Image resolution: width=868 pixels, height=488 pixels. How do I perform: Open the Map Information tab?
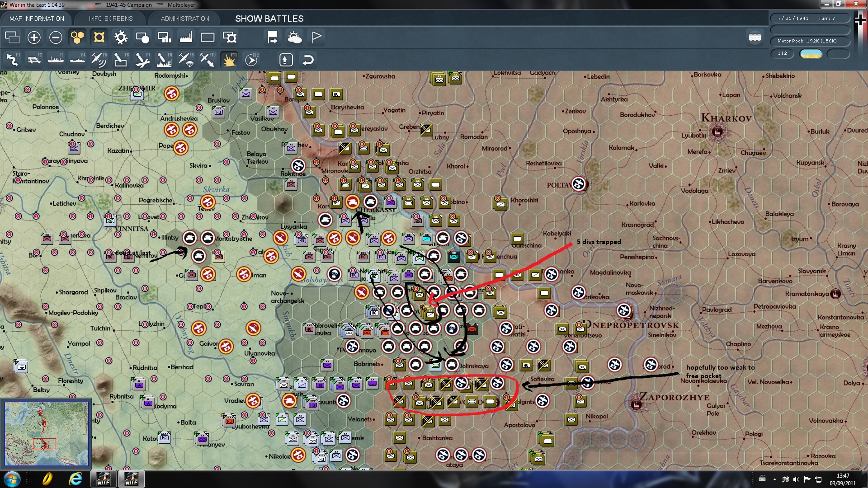click(x=37, y=19)
